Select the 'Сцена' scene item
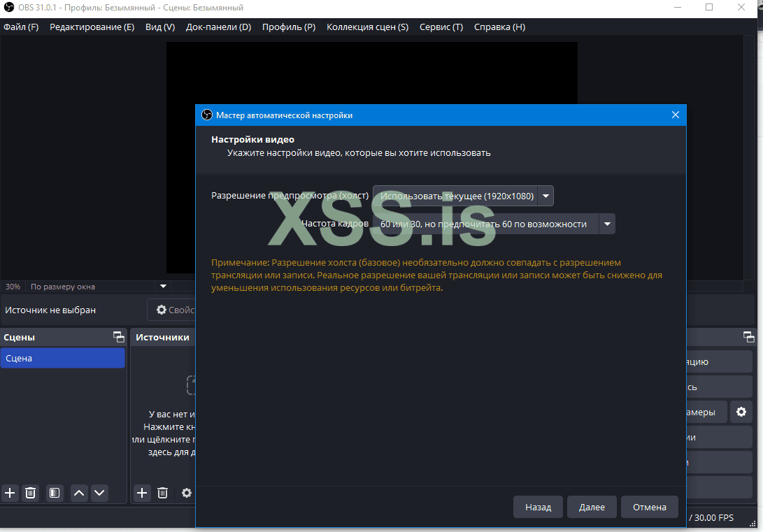This screenshot has height=532, width=763. pos(63,359)
